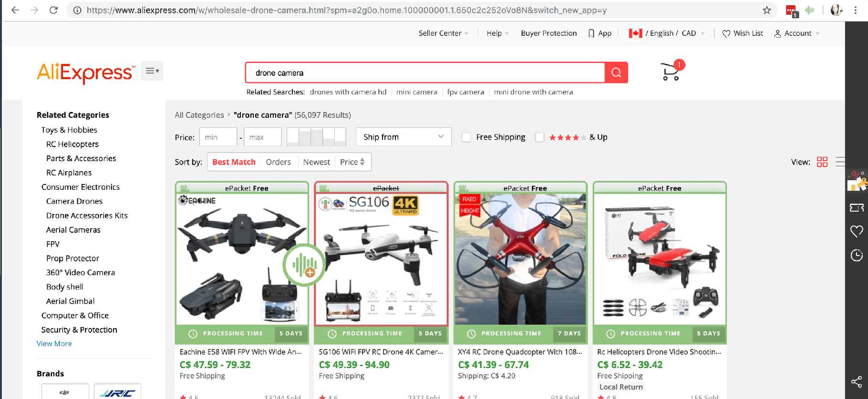Open browsing history clock icon in sidebar
Image resolution: width=868 pixels, height=399 pixels.
click(857, 256)
